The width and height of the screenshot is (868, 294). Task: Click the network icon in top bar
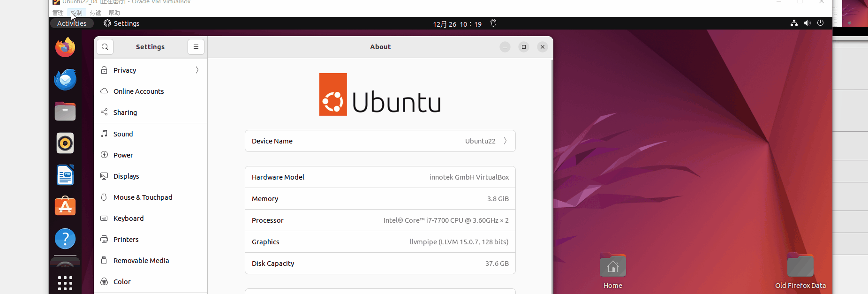point(794,23)
